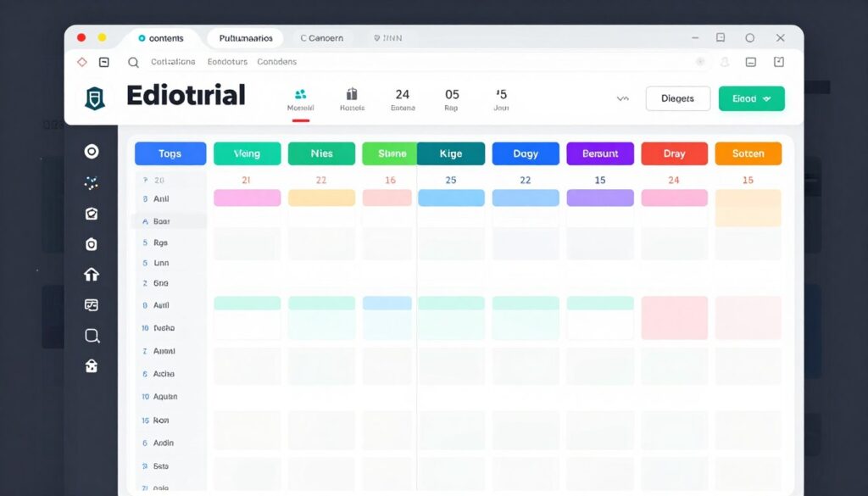Switch to the 'Putiumaarios' browser tab
Viewport: 868px width, 496px height.
(x=244, y=37)
